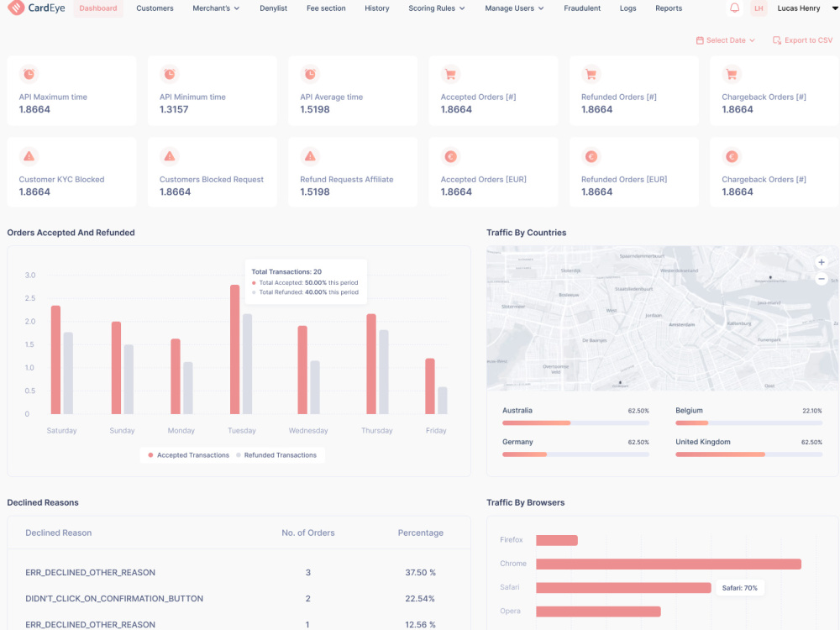Toggle Refunded Transactions legend series

click(276, 454)
